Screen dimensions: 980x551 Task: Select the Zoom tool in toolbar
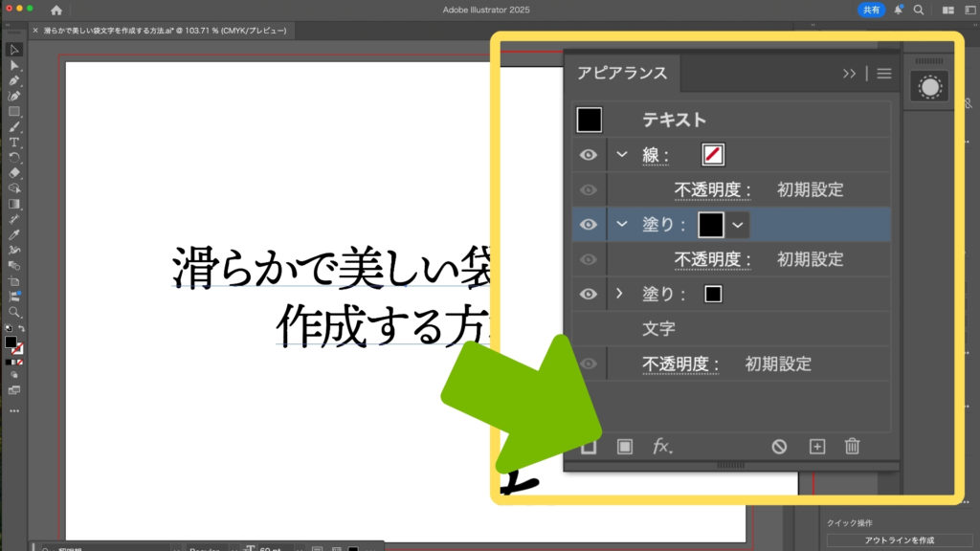pos(14,312)
